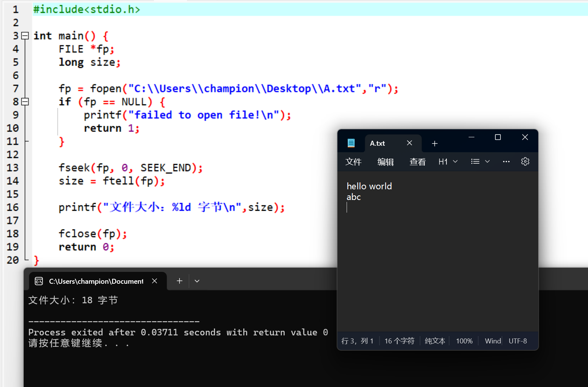The image size is (588, 387).
Task: Open the list style dropdown in Notepad
Action: (x=480, y=161)
